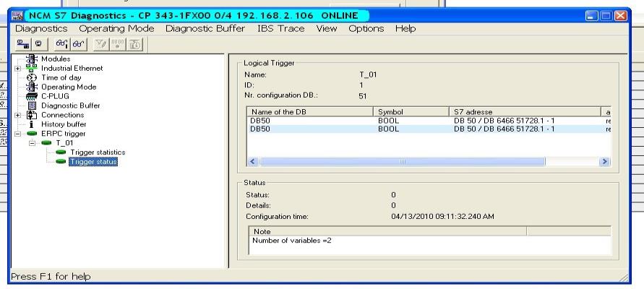The width and height of the screenshot is (644, 289).
Task: Click the green T_01 node icon
Action: pos(46,143)
